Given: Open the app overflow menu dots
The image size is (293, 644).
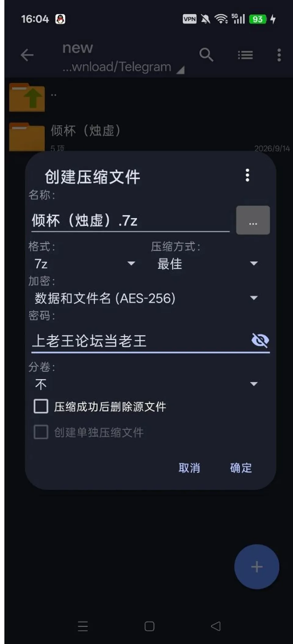Looking at the screenshot, I should pyautogui.click(x=279, y=55).
